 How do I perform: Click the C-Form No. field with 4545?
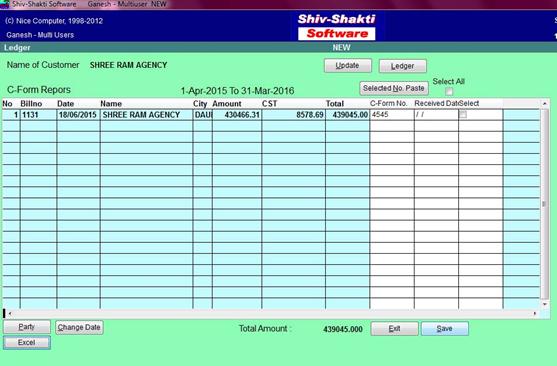click(x=391, y=114)
